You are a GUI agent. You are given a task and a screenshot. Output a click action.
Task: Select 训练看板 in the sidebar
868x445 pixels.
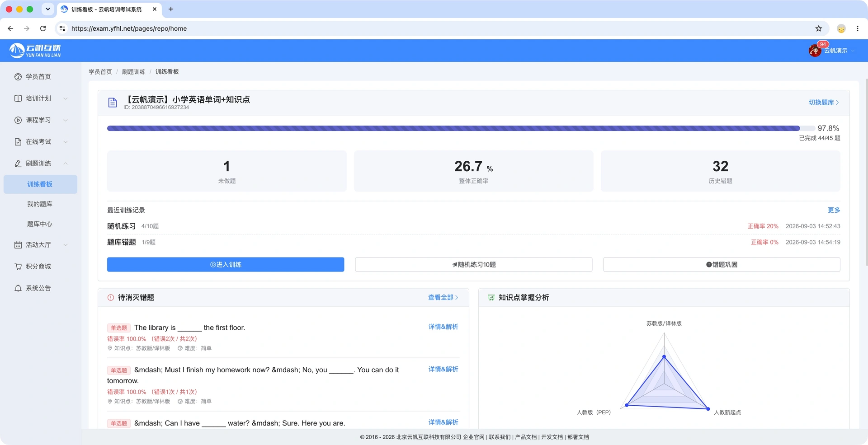click(x=40, y=184)
